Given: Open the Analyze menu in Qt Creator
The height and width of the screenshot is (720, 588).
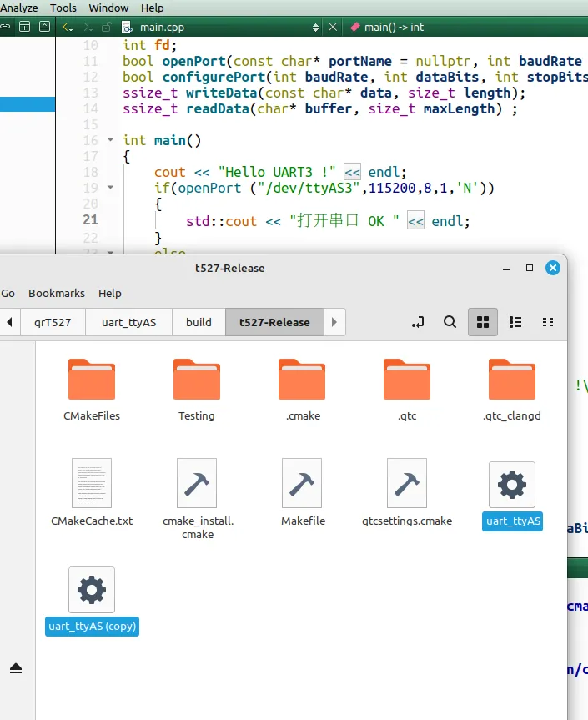Looking at the screenshot, I should 19,8.
